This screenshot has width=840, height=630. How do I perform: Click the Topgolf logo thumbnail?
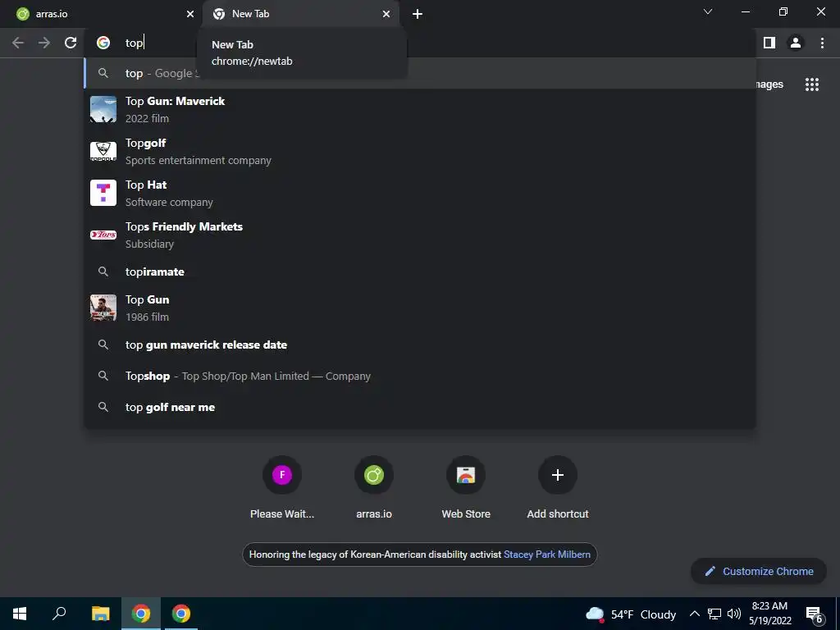pos(103,152)
